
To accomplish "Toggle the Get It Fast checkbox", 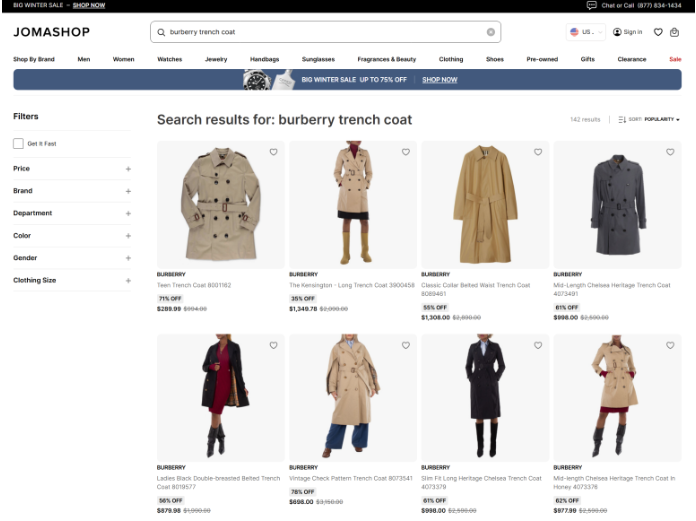I will pos(18,143).
